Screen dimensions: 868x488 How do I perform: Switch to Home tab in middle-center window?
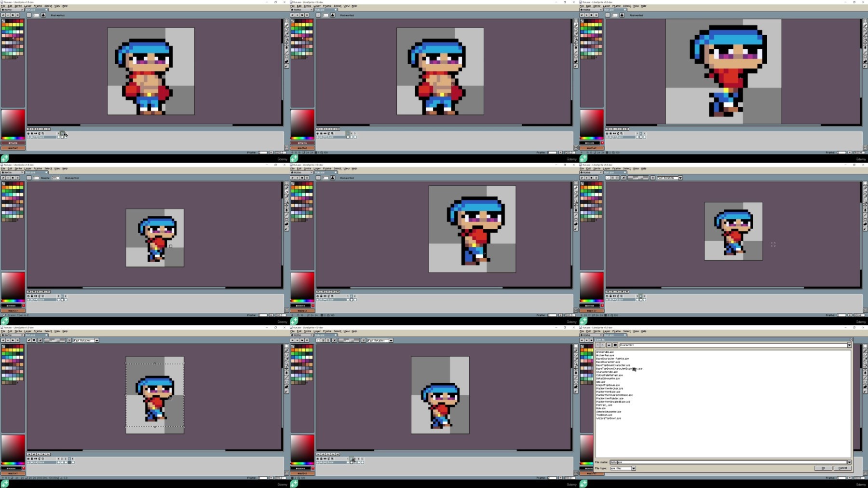coord(301,172)
